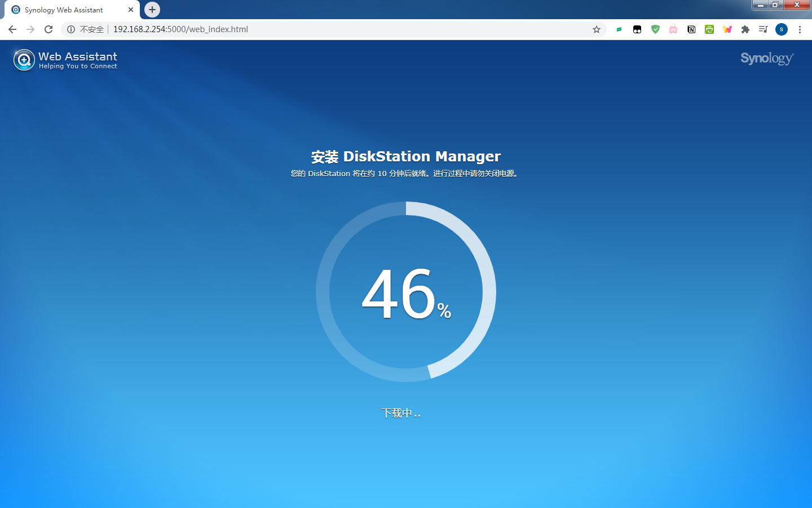Open the green flag extension icon
This screenshot has height=508, width=812.
619,29
